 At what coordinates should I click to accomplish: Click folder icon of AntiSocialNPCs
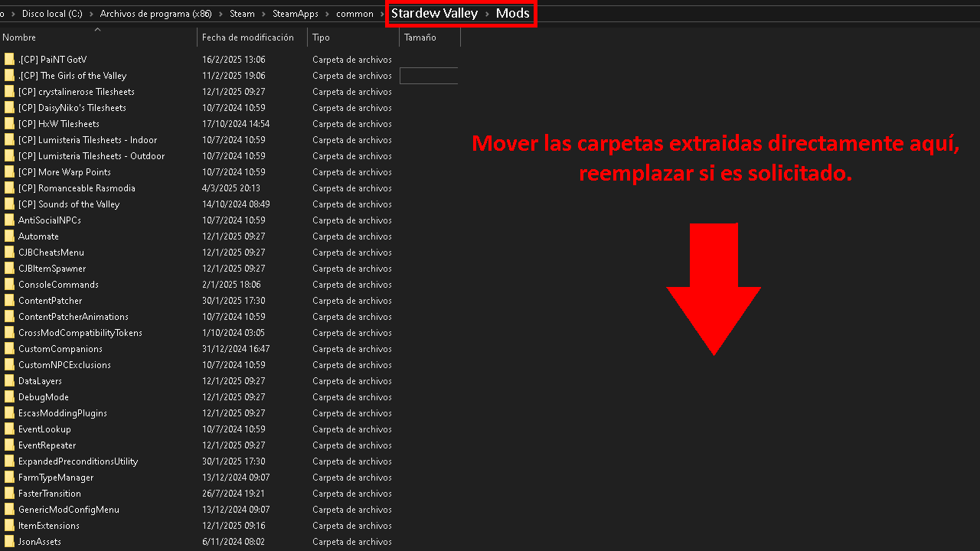pos(9,220)
